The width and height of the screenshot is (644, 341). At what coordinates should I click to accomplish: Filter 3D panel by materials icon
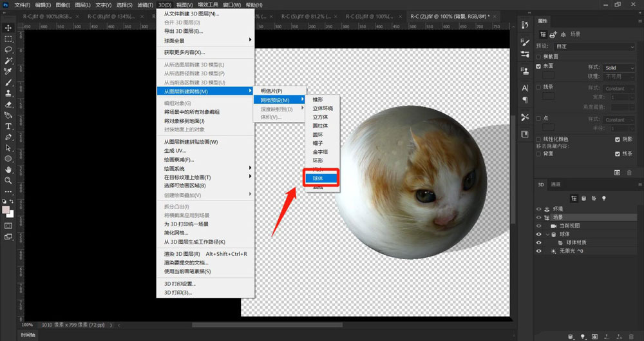click(594, 199)
